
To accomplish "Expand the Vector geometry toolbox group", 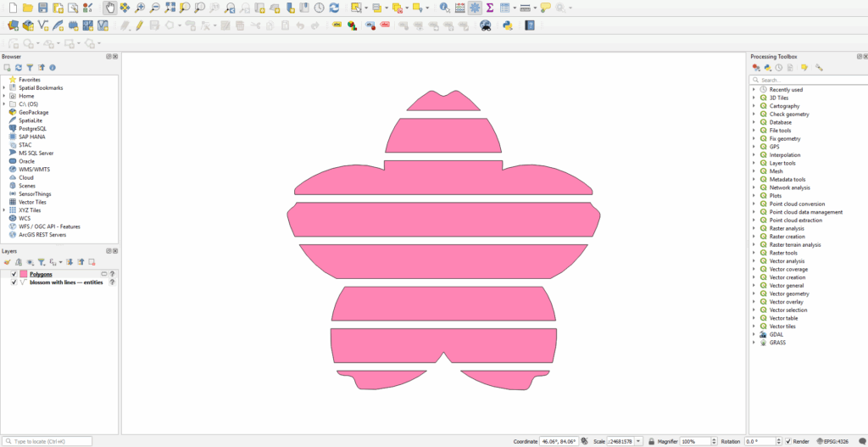I will [x=754, y=293].
